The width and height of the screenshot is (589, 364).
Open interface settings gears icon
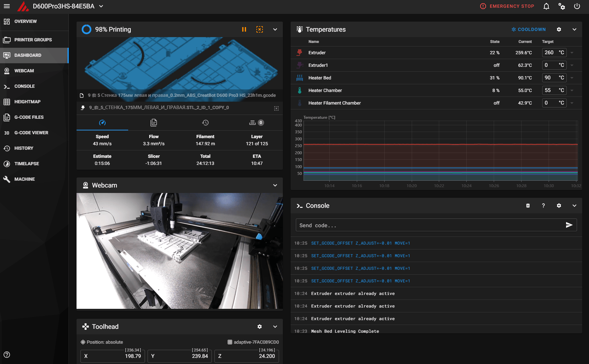(x=562, y=6)
